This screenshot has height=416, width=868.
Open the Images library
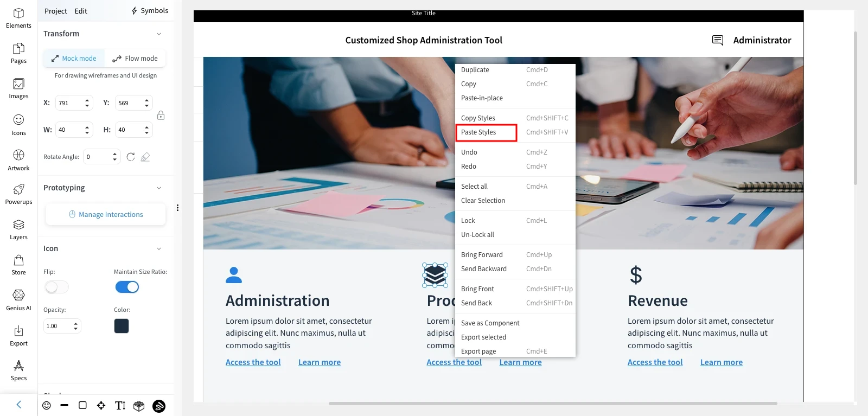pyautogui.click(x=18, y=88)
